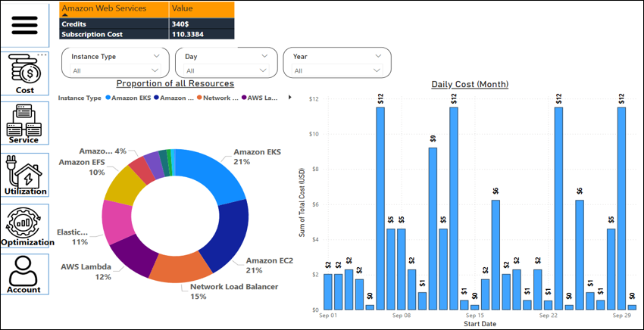Click the Sep 01 axis label
The image size is (644, 330).
click(328, 316)
